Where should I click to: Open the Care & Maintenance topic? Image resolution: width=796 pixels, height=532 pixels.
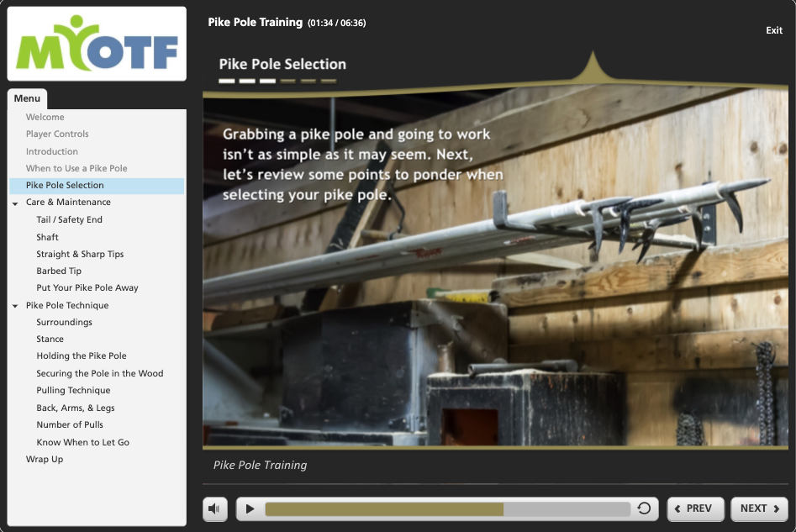coord(68,202)
